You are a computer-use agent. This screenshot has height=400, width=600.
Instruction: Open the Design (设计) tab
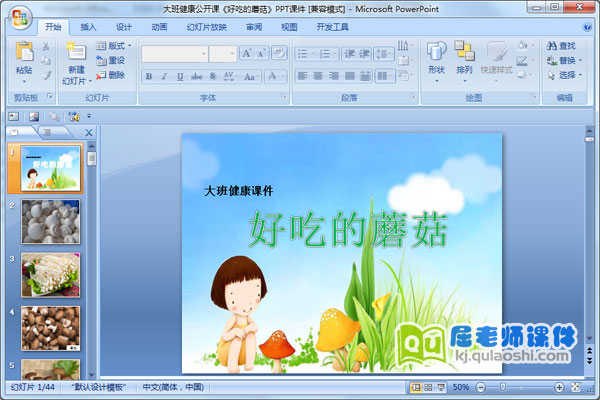pyautogui.click(x=124, y=27)
